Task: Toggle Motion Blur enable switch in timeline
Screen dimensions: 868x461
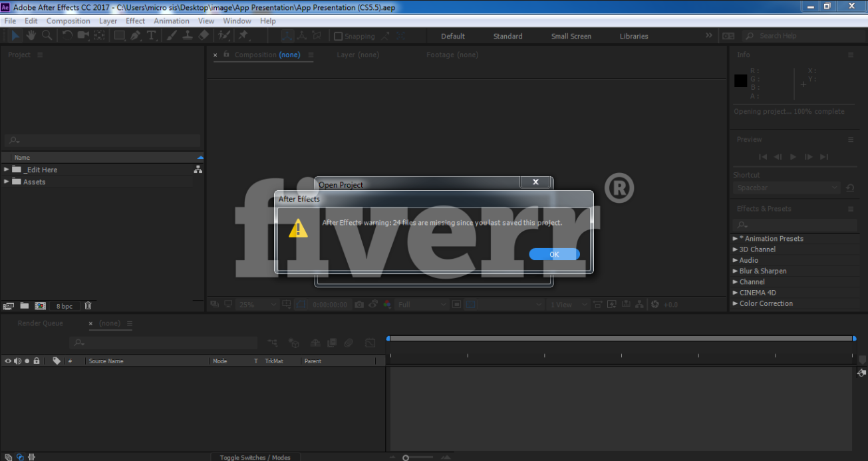Action: [349, 343]
